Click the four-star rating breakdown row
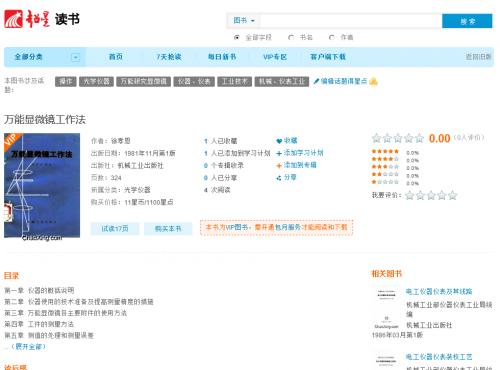 click(x=395, y=160)
